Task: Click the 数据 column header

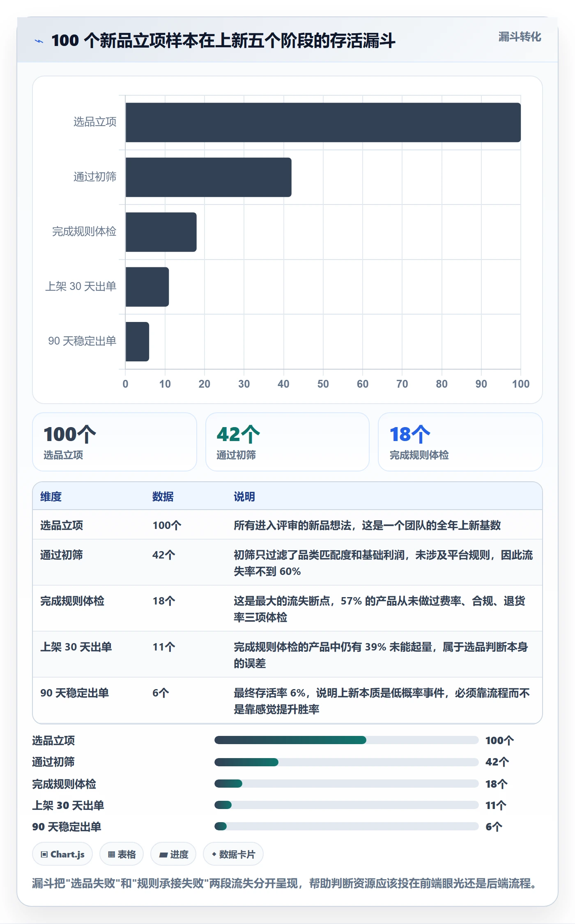Action: pos(163,496)
